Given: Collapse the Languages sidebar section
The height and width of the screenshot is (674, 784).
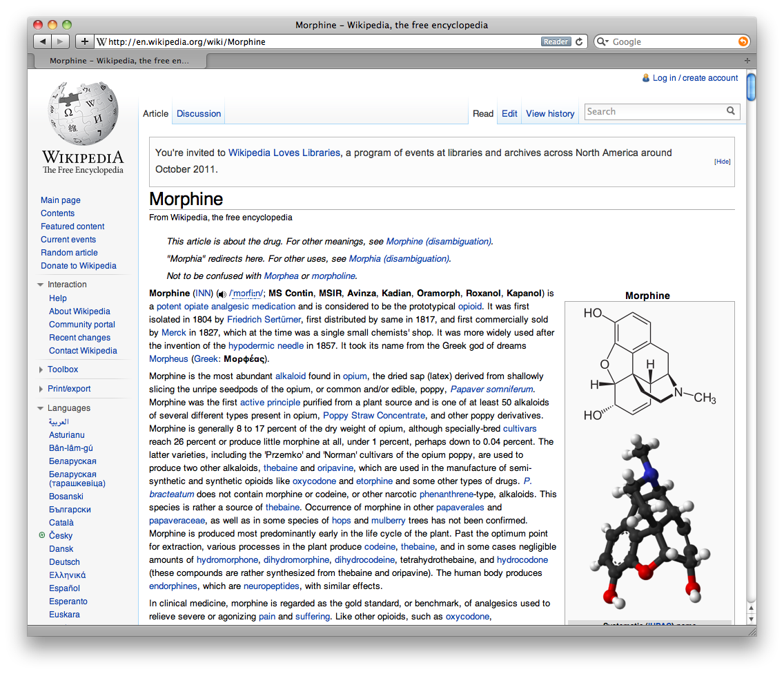Looking at the screenshot, I should (x=41, y=408).
